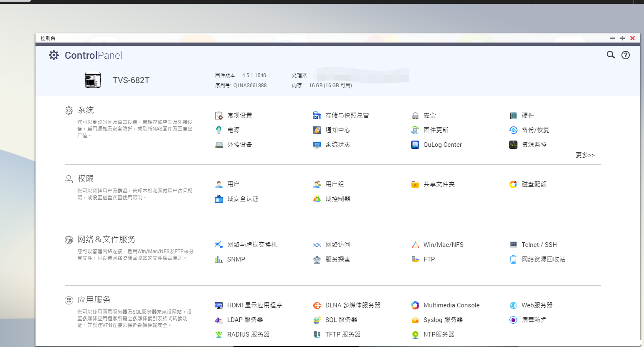Open the 网络&文件服务 category heading

click(106, 239)
